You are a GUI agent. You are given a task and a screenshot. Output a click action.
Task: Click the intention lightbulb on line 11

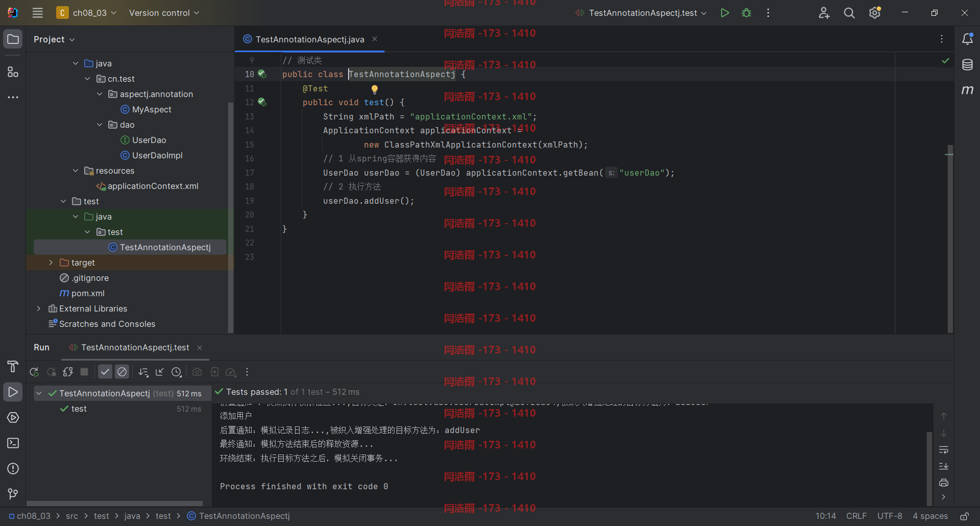tap(374, 89)
